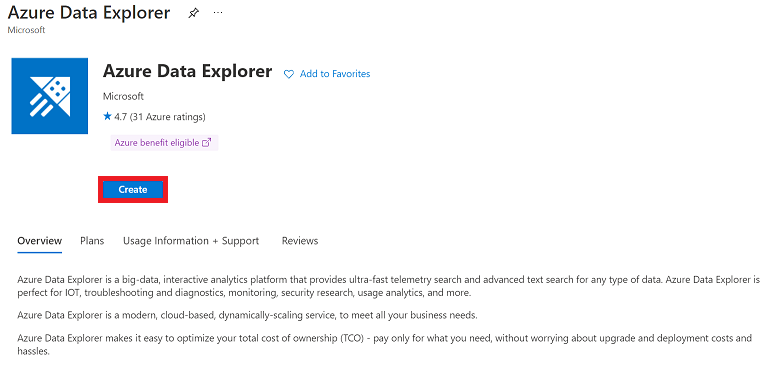Click the heart icon beside Add to Favorites
Image resolution: width=774 pixels, height=366 pixels.
(x=289, y=74)
